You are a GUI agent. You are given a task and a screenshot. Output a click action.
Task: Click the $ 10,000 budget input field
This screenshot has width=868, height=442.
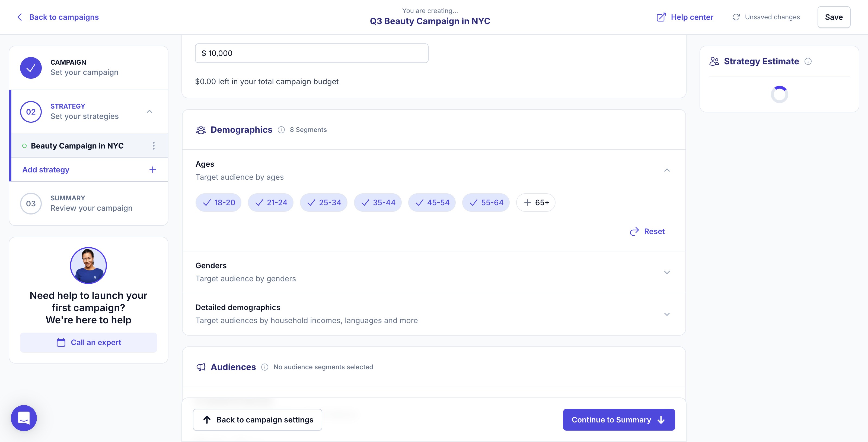pos(312,53)
